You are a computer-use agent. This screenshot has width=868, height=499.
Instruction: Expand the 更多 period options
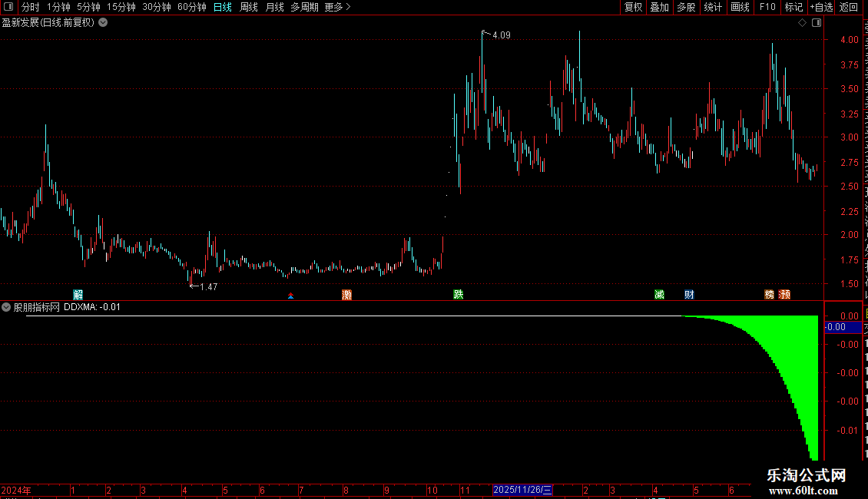(337, 7)
